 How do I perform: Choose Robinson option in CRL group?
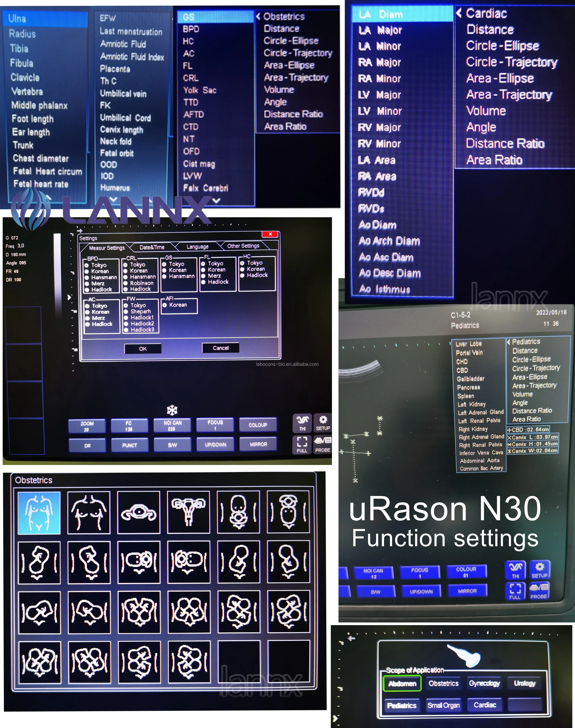126,283
